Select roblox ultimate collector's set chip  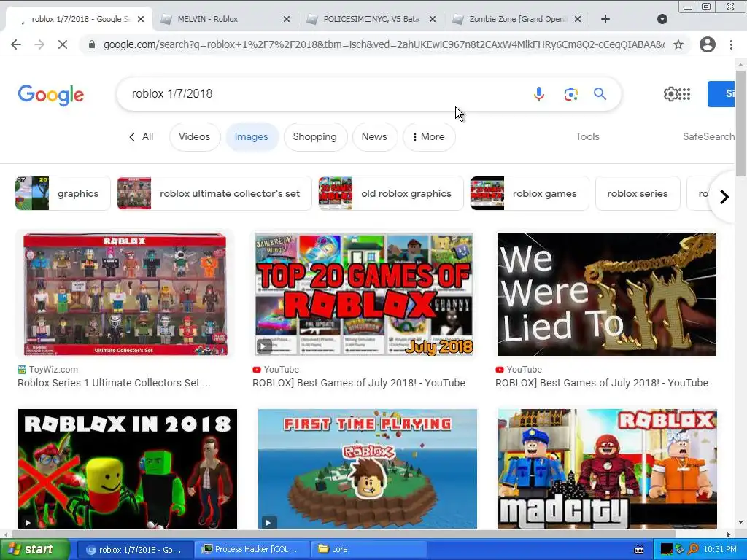[214, 193]
